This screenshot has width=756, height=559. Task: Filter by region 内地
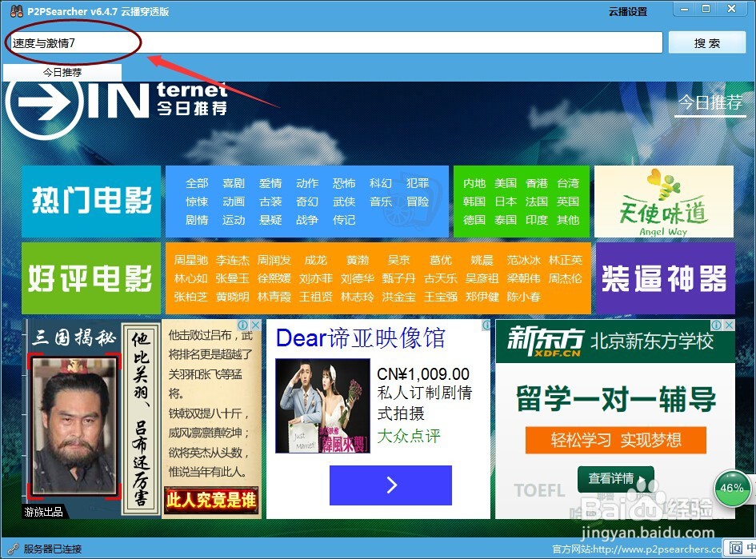pos(474,183)
